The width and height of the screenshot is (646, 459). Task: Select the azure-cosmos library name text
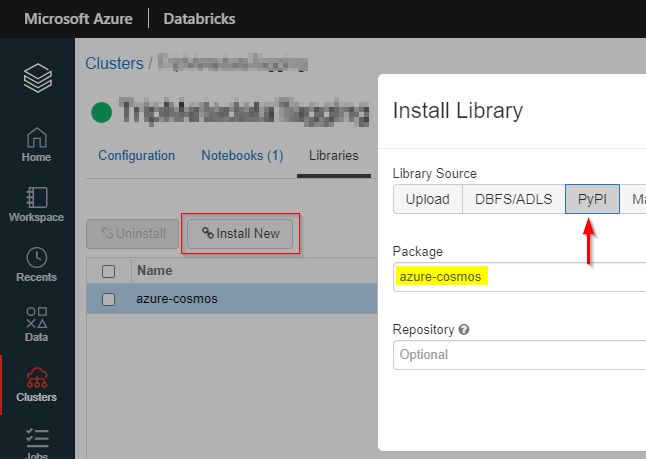(177, 299)
